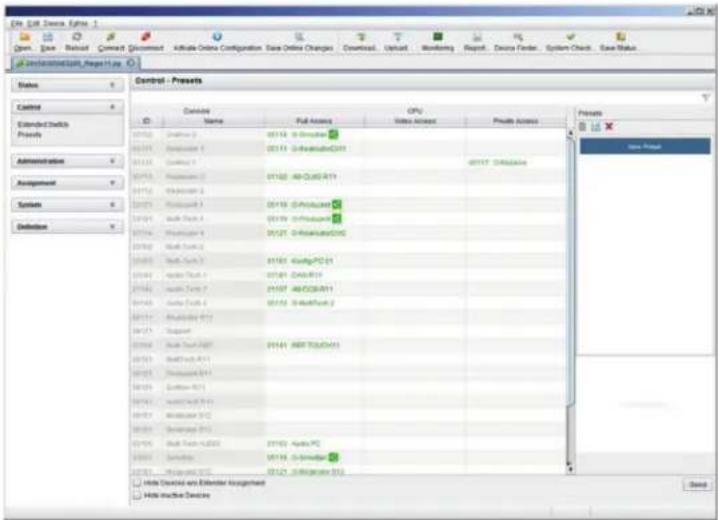The height and width of the screenshot is (520, 718).
Task: Open the Edit menu
Action: coord(33,23)
